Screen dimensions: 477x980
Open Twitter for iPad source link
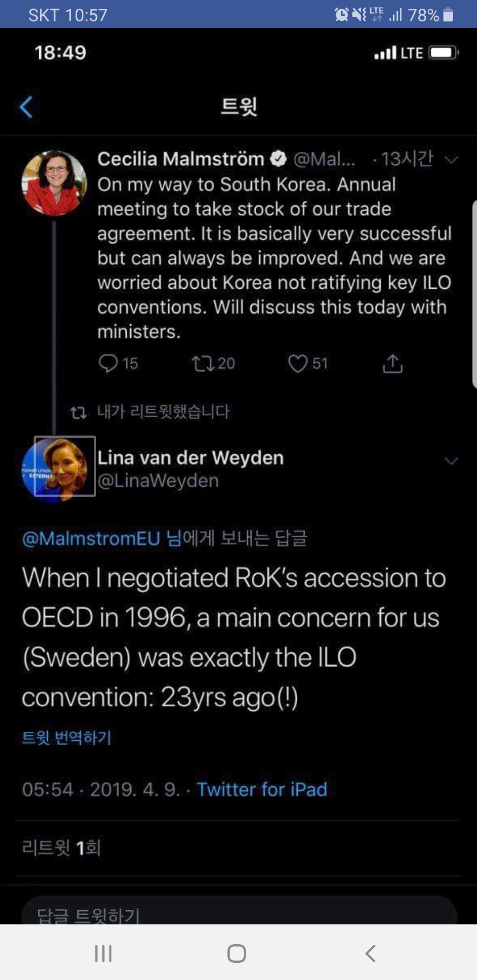pyautogui.click(x=262, y=789)
